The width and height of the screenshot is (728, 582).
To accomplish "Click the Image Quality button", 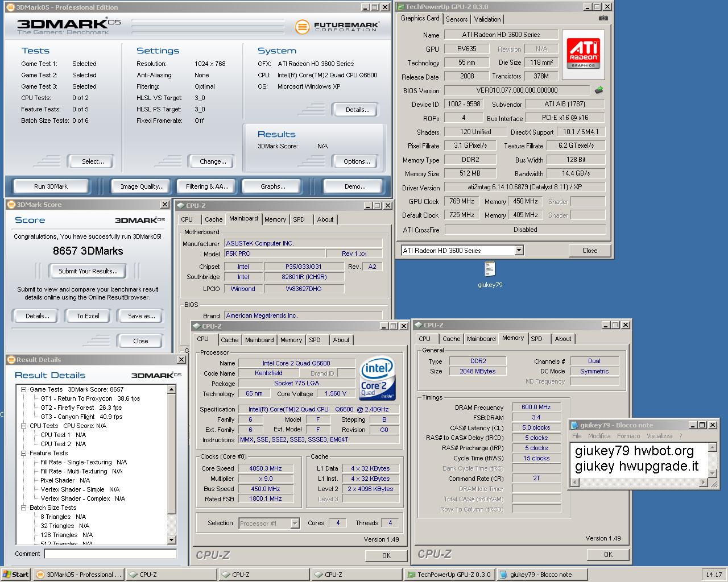I will [142, 186].
